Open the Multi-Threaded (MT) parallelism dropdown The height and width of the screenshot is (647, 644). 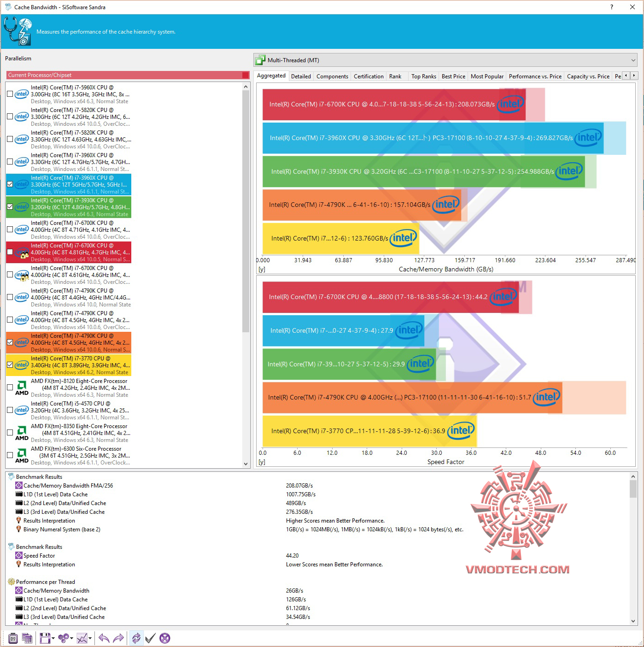pos(445,60)
